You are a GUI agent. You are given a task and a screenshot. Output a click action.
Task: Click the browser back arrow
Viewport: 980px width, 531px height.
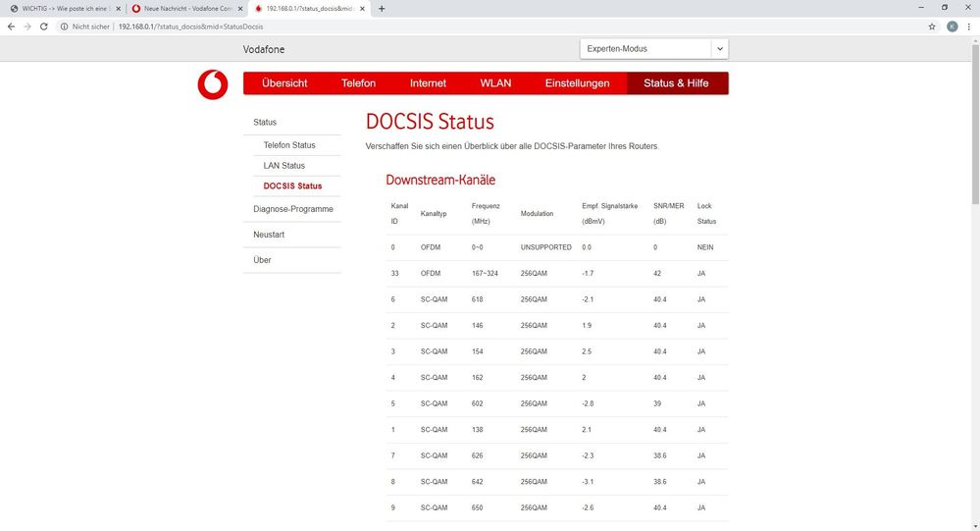coord(11,27)
